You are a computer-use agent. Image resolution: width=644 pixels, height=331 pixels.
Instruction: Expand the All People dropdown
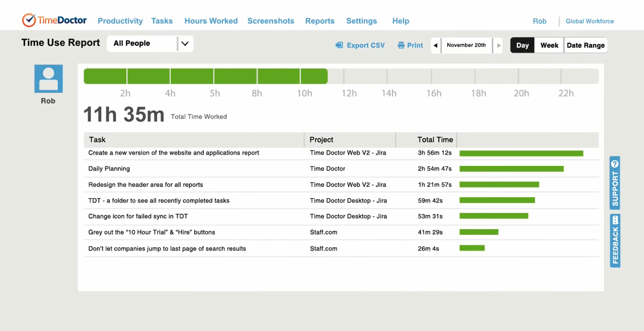(185, 44)
